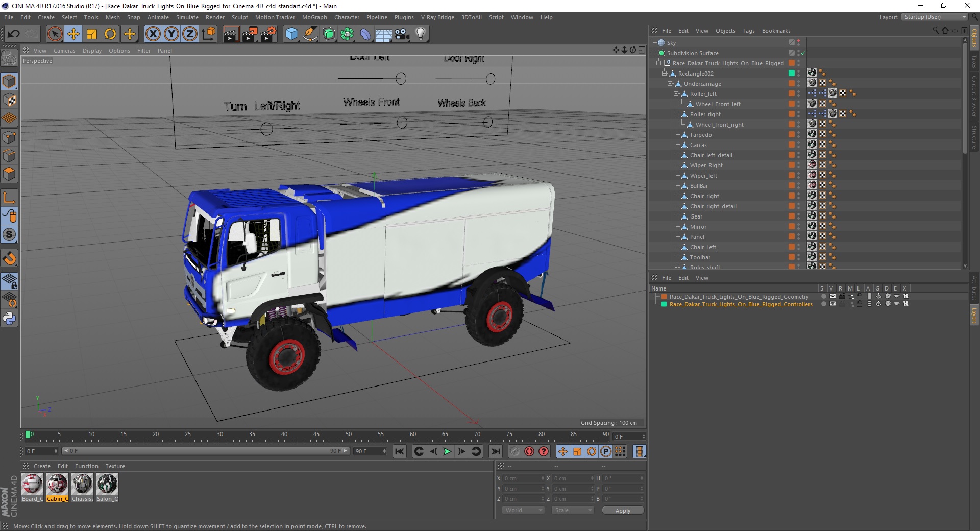Toggle Sky object visibility dots
Viewport: 980px width, 531px height.
coord(799,43)
